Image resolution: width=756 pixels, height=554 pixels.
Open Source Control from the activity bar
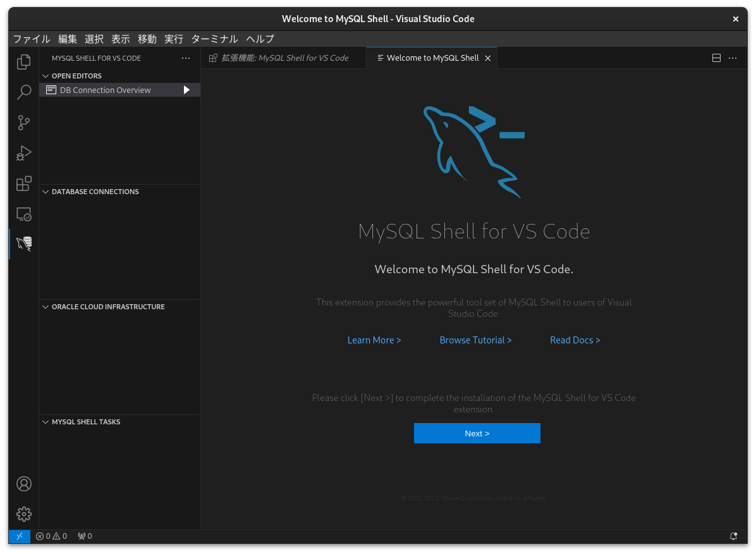click(x=23, y=123)
